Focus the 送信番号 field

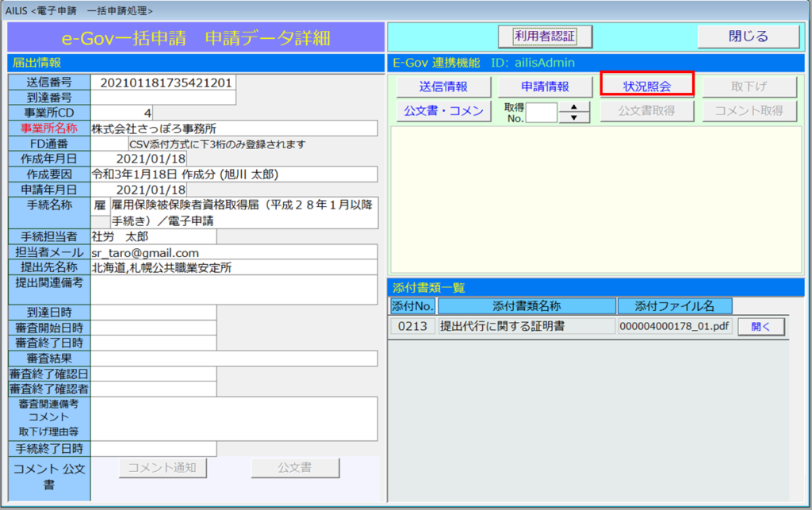(163, 82)
